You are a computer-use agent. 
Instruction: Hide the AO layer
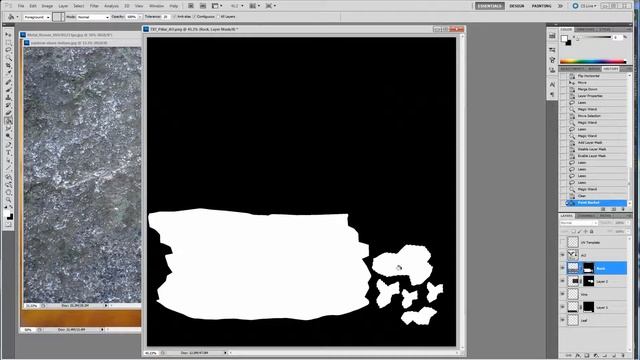click(x=563, y=255)
